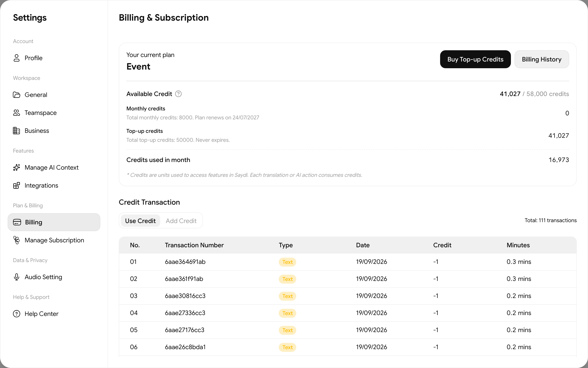
Task: Click the '16,973' credits used value
Action: pos(559,160)
